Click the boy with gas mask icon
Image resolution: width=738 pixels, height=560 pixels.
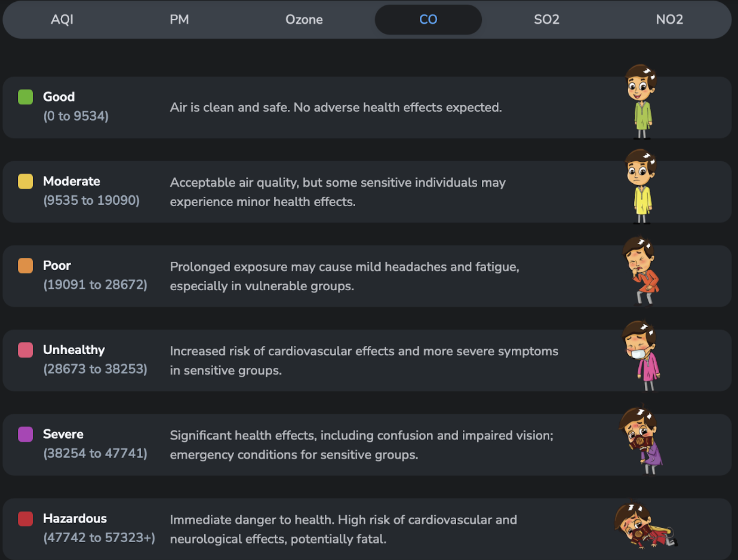point(641,439)
